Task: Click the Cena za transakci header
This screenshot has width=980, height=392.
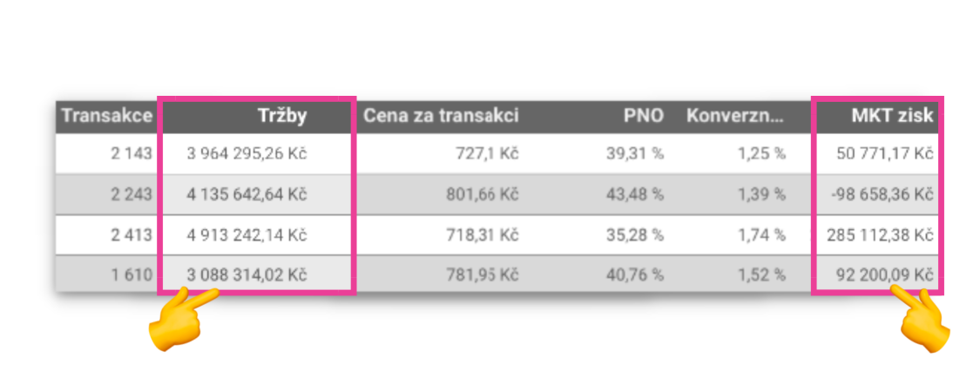Action: pos(442,116)
